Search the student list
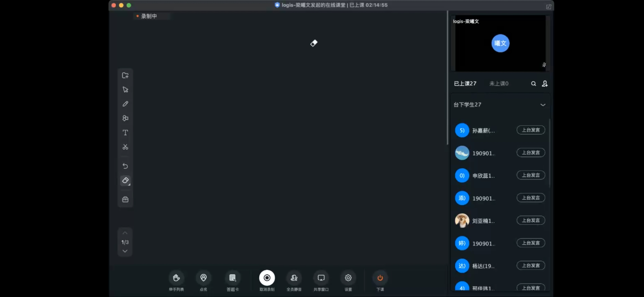This screenshot has height=297, width=644. point(533,84)
